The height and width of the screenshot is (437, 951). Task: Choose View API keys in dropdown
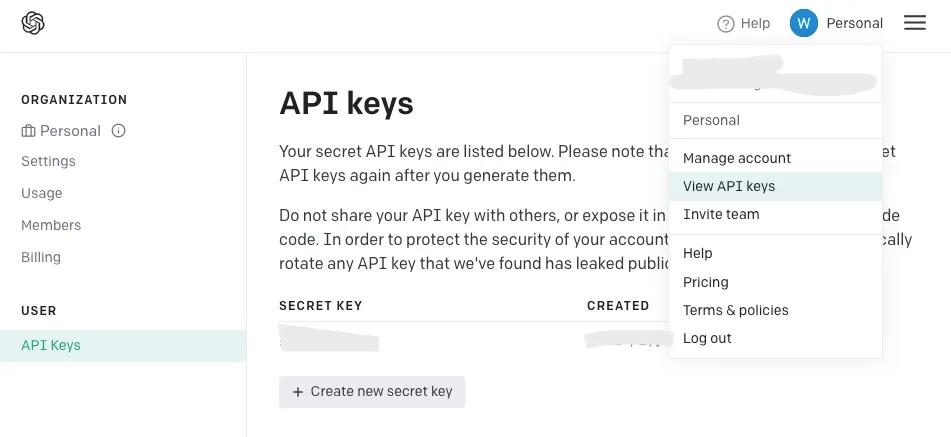tap(729, 186)
